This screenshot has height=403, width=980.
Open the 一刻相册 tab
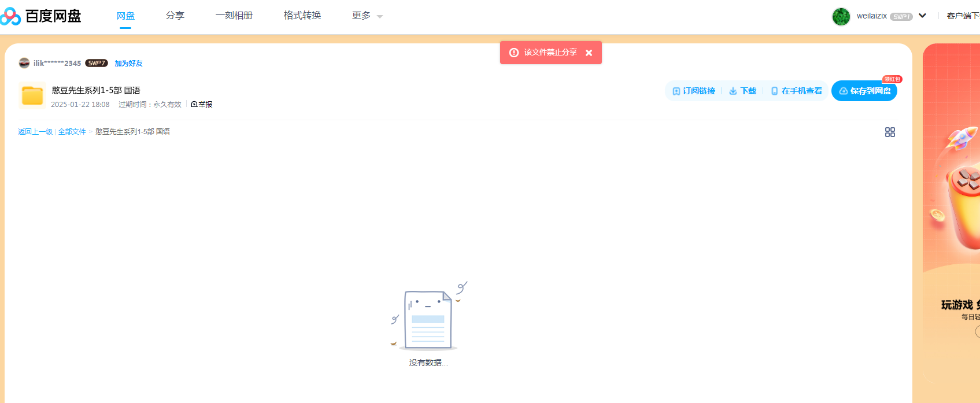pos(234,16)
